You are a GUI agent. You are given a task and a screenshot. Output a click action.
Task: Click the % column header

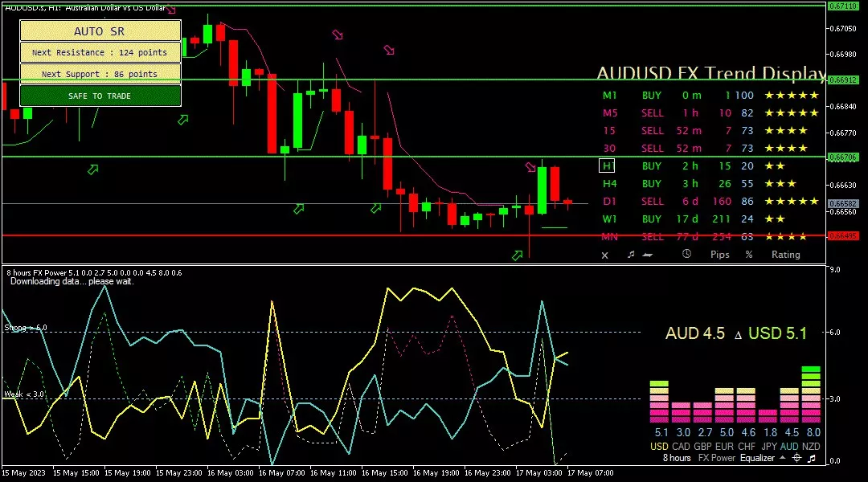pos(749,255)
